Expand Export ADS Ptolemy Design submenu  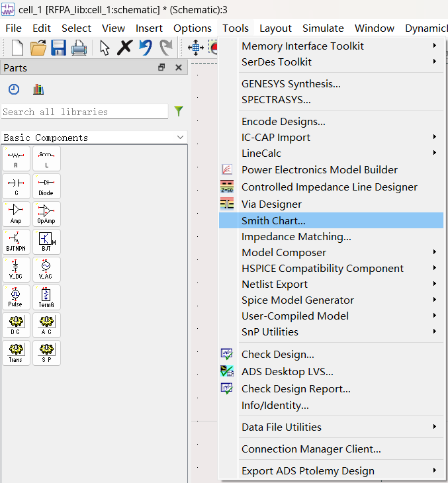tap(332, 471)
